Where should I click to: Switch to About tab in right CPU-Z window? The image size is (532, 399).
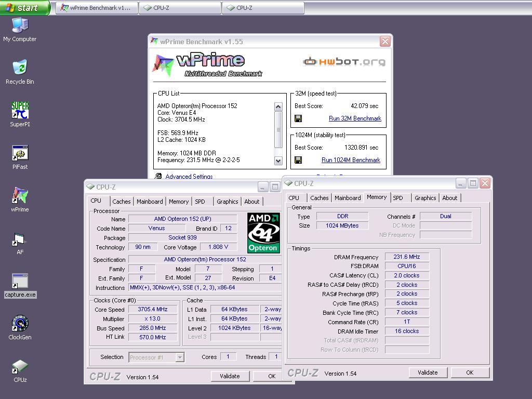[449, 198]
